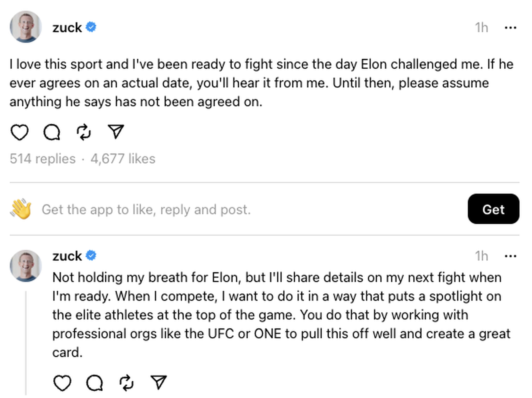This screenshot has width=532, height=398.
Task: Toggle like on the second post
Action: tap(62, 383)
